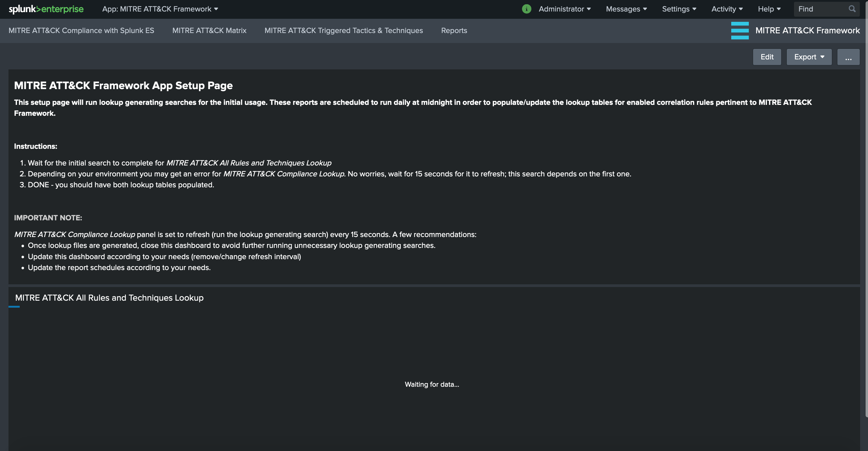Image resolution: width=868 pixels, height=451 pixels.
Task: Switch to MITRE ATT&CK Matrix tab
Action: click(x=209, y=31)
